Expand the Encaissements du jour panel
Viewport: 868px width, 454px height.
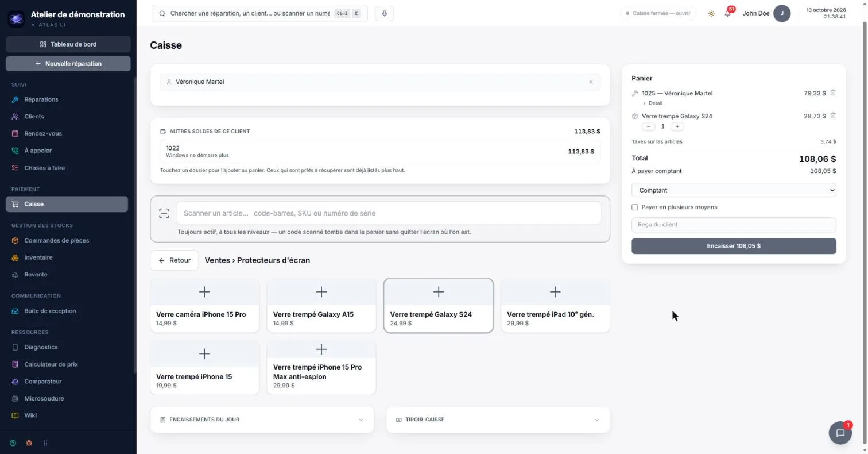262,420
